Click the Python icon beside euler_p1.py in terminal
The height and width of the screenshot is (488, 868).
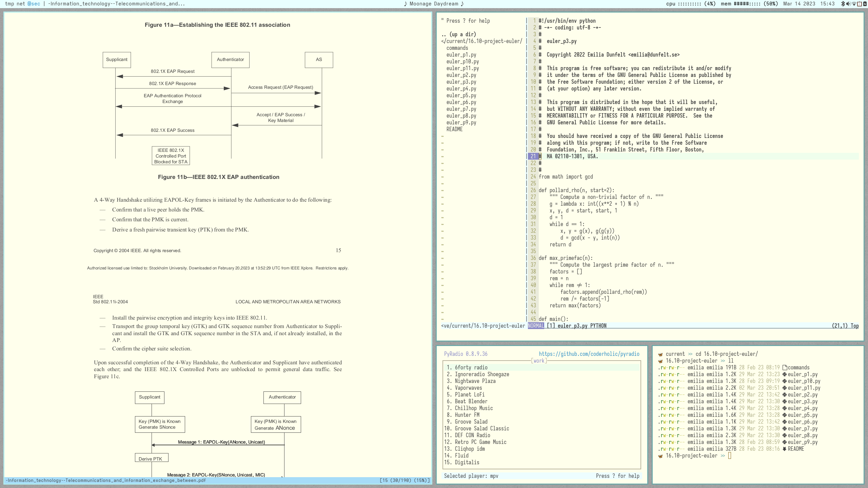click(784, 374)
